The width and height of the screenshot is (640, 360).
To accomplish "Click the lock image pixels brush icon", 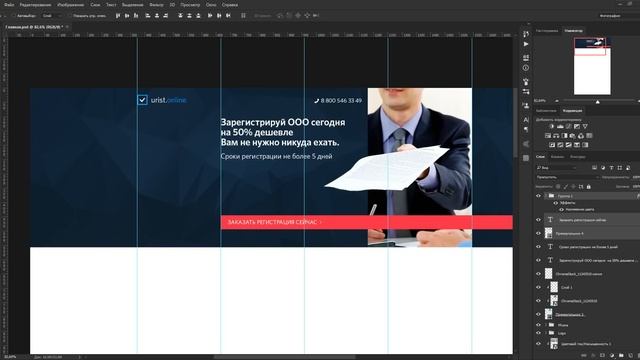I will pyautogui.click(x=566, y=187).
